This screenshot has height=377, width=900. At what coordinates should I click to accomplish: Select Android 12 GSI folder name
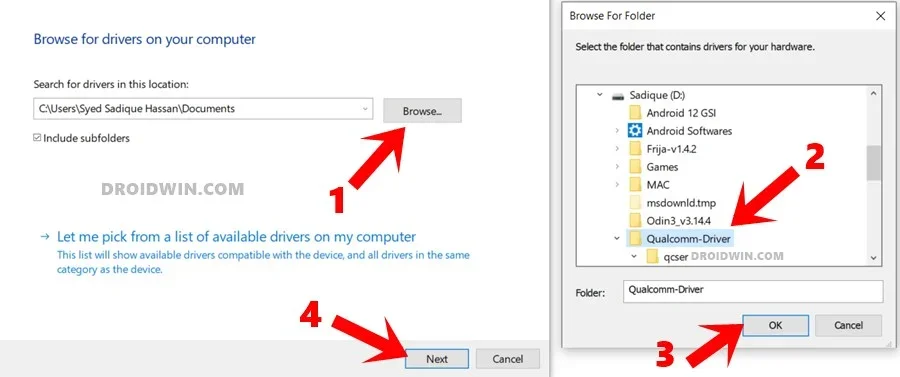[x=681, y=113]
